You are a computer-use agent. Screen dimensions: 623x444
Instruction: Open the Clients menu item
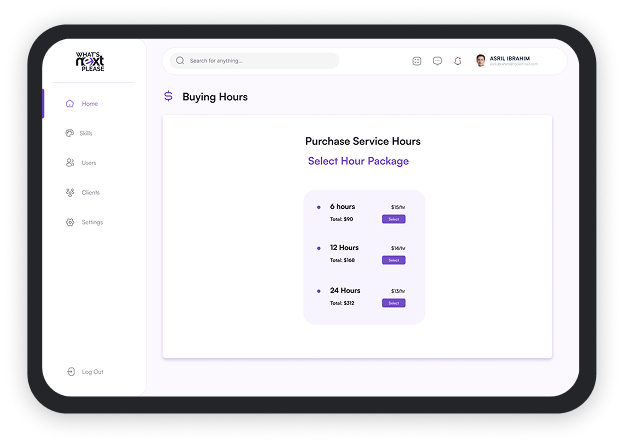click(x=90, y=192)
